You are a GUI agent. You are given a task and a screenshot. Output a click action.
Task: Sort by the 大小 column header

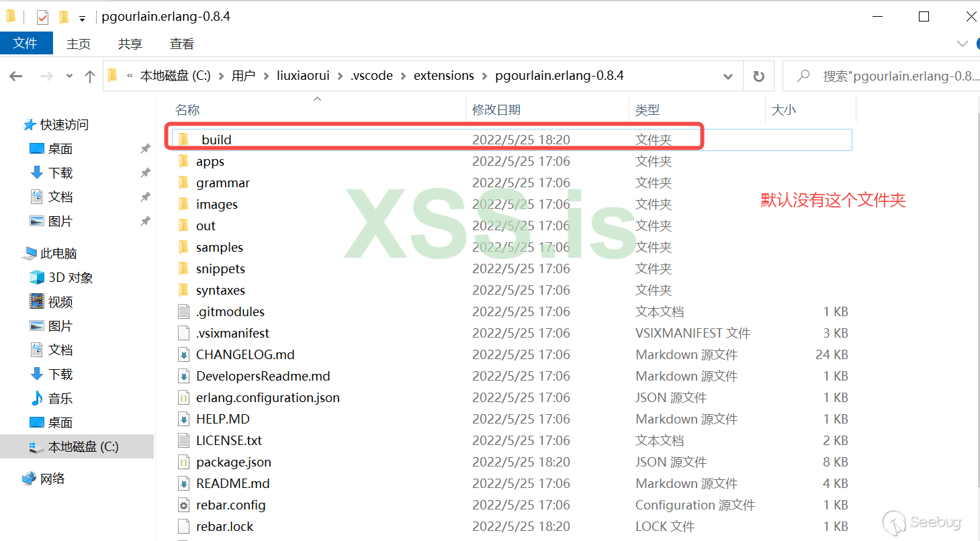coord(784,110)
